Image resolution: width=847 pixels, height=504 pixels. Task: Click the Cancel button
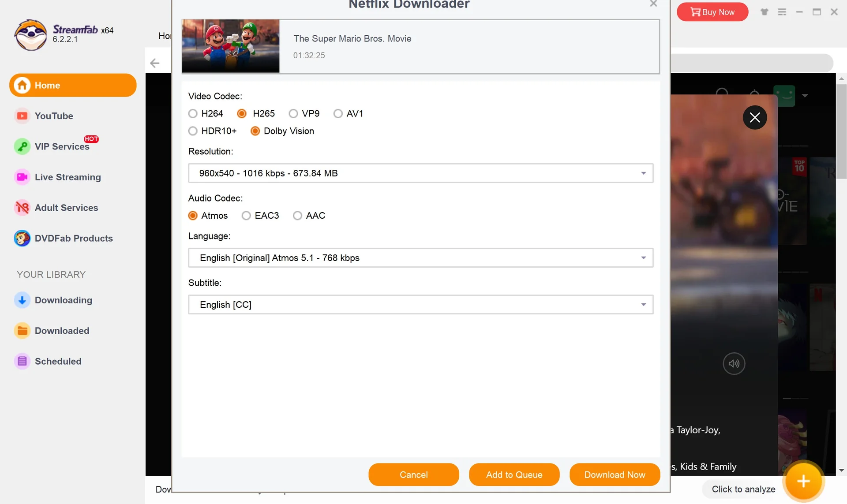[414, 474]
